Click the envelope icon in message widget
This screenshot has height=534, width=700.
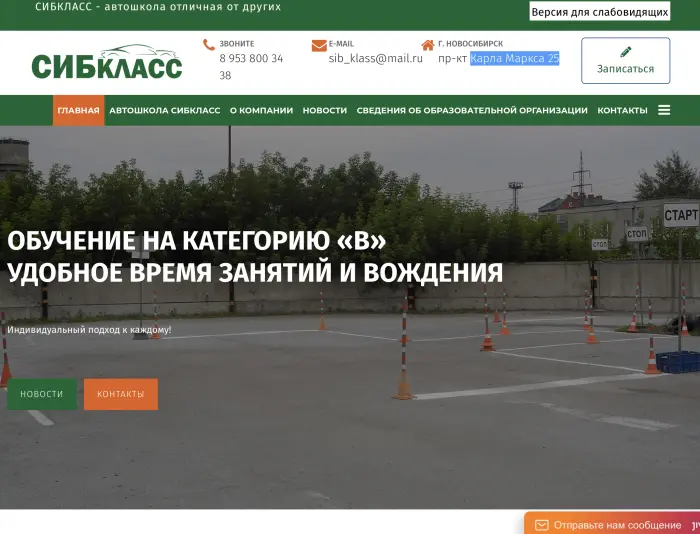(x=541, y=525)
